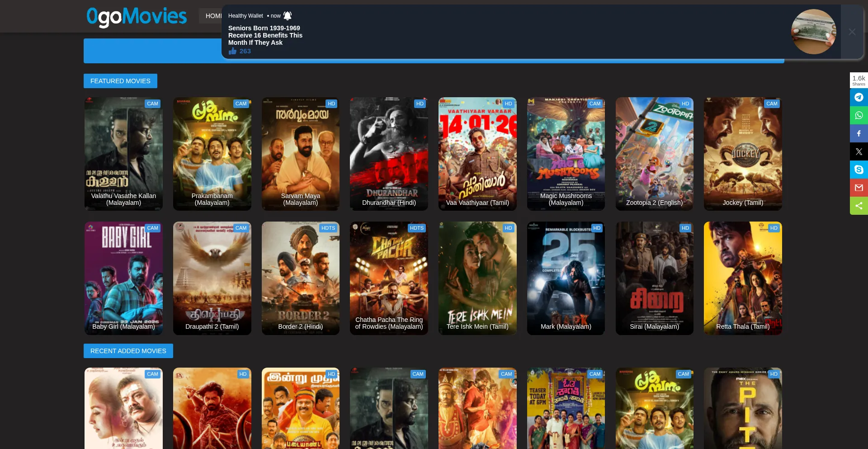Viewport: 868px width, 449px height.
Task: Open Jockey (Tamil) movie poster
Action: point(743,154)
